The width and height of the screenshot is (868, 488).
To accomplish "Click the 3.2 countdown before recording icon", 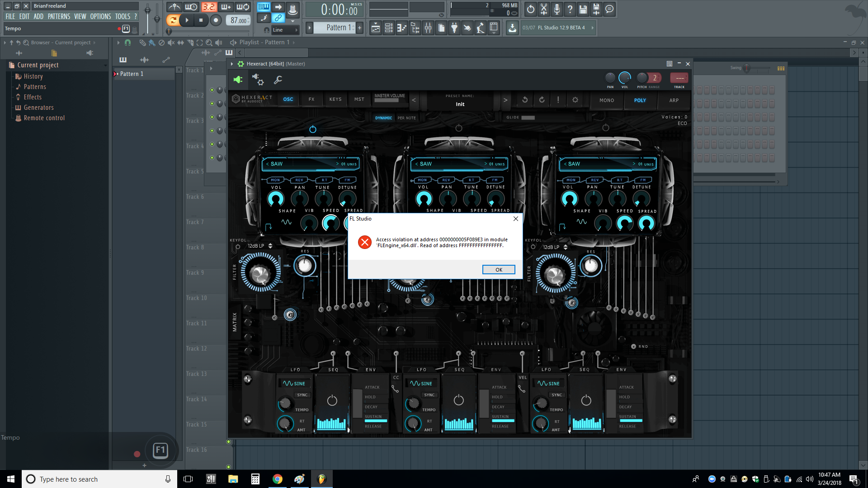I will [x=209, y=7].
